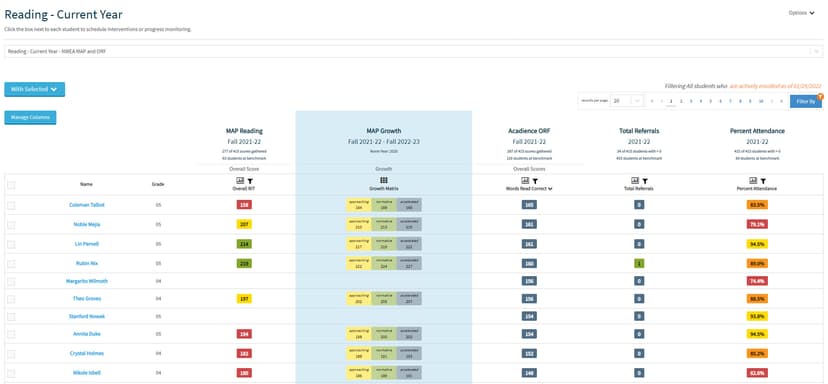Screen dimensions: 828x384
Task: Click Noble Mejia's red Percent Attendance badge
Action: [757, 224]
